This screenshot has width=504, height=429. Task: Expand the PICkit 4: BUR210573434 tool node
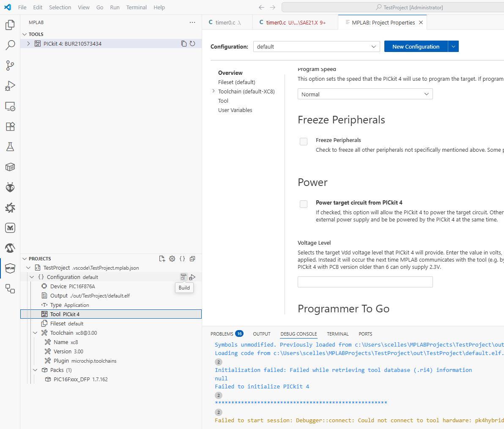coord(28,44)
